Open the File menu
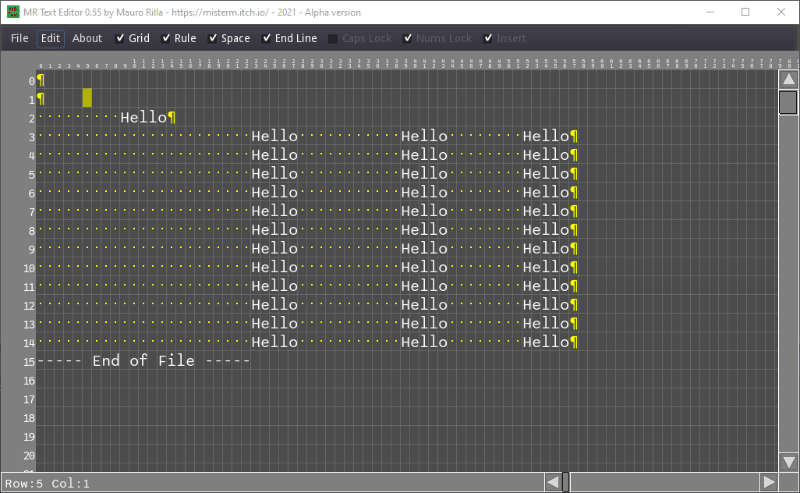Screen dimensions: 800x493 coord(19,38)
